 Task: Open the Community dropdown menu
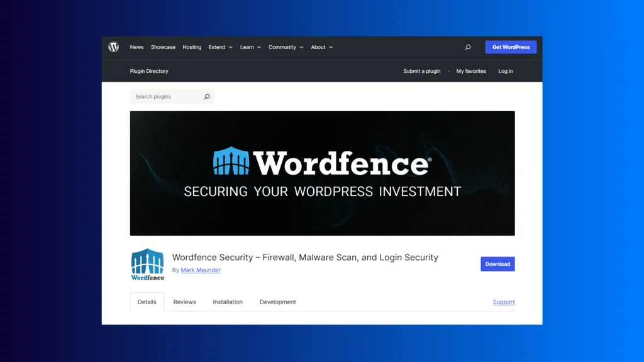tap(286, 47)
